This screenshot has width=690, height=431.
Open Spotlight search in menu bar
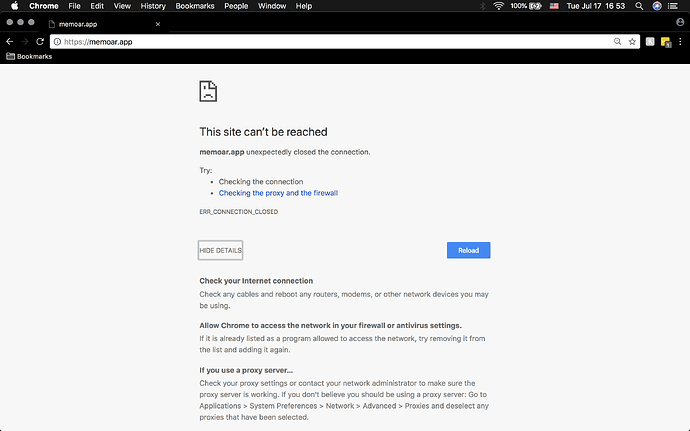click(639, 6)
